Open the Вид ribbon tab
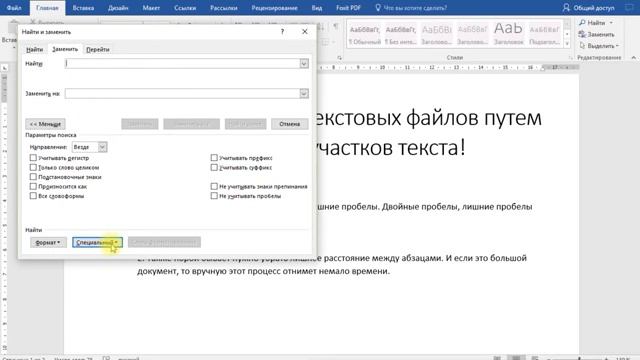The height and width of the screenshot is (360, 640). pos(317,8)
